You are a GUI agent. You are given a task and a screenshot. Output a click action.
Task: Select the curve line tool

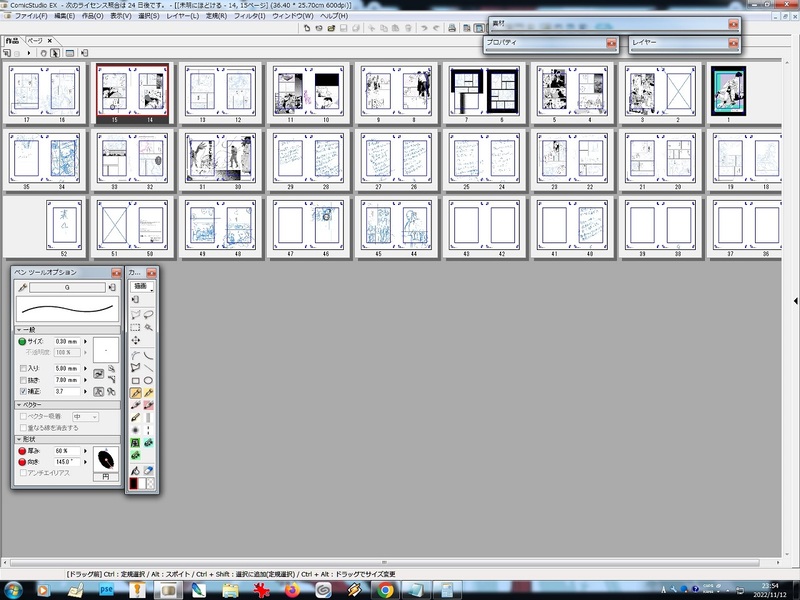point(148,355)
